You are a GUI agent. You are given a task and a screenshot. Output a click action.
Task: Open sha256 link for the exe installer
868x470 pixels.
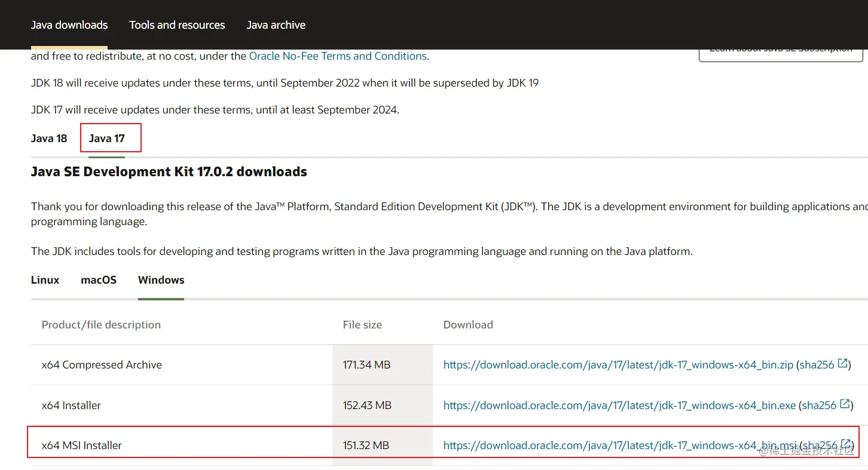pos(819,406)
